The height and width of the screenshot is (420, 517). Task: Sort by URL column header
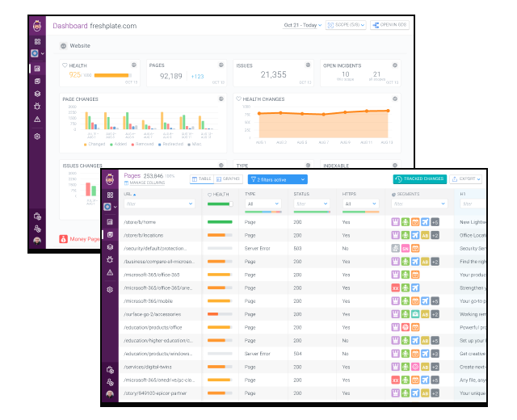click(129, 194)
